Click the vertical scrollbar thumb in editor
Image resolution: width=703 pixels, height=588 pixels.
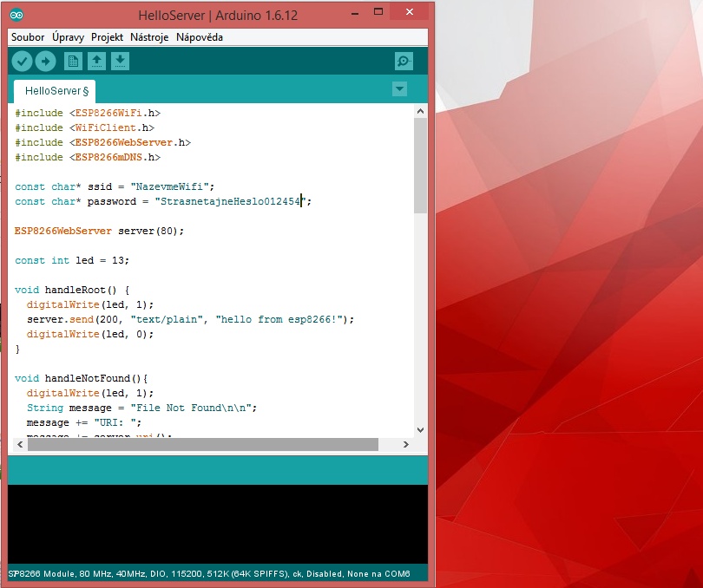420,165
